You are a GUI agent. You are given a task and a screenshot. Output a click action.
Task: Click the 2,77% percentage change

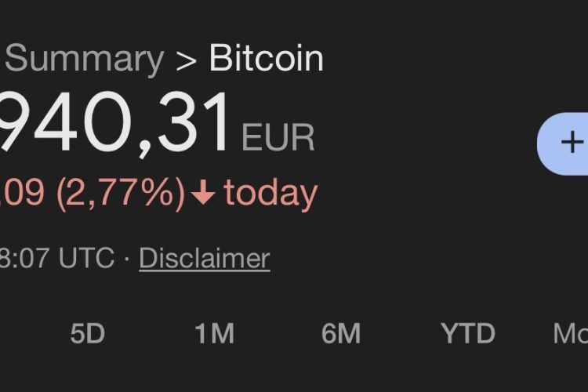[x=120, y=193]
